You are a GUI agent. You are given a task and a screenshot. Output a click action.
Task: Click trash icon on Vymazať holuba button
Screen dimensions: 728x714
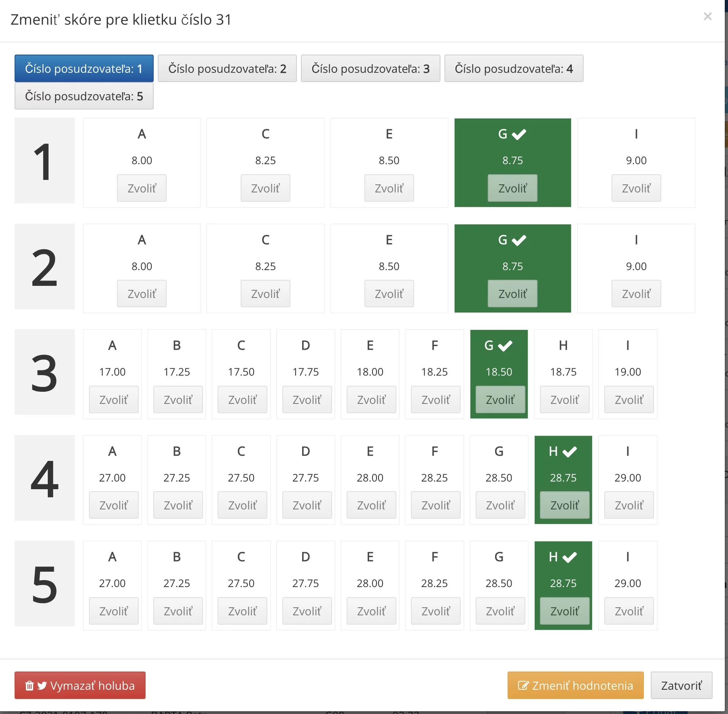(x=29, y=686)
